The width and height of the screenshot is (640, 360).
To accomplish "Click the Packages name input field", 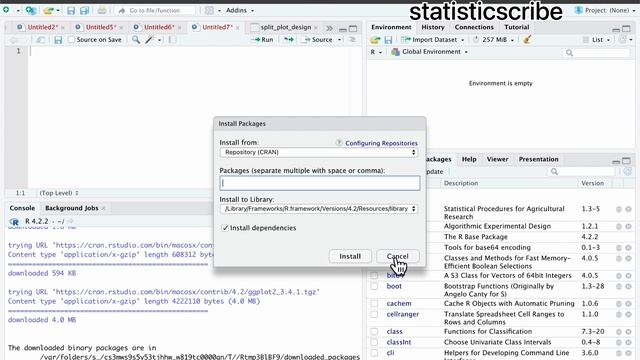I will [320, 183].
